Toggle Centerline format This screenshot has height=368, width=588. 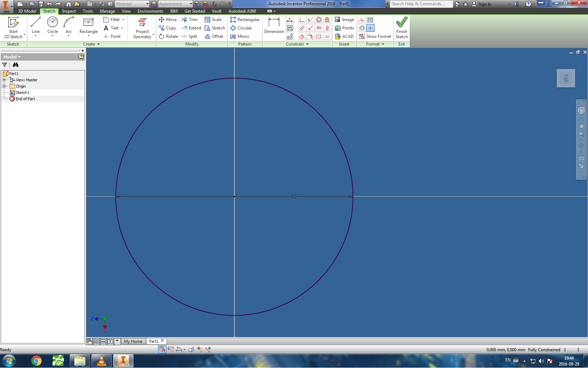pyautogui.click(x=362, y=28)
